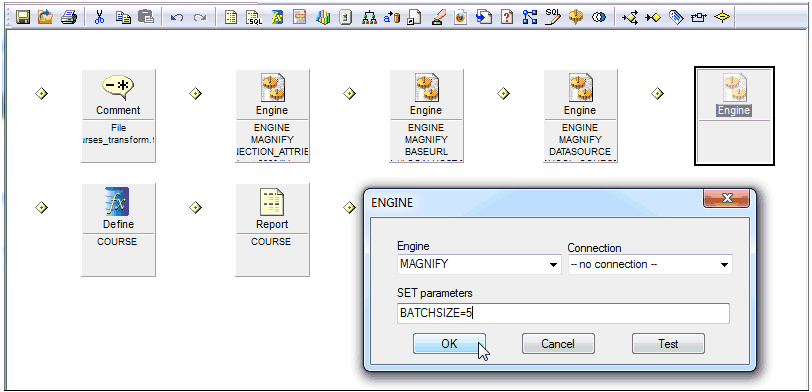Click Cancel in the ENGINE dialog
Viewport: 812px width, 392px height.
[x=558, y=343]
